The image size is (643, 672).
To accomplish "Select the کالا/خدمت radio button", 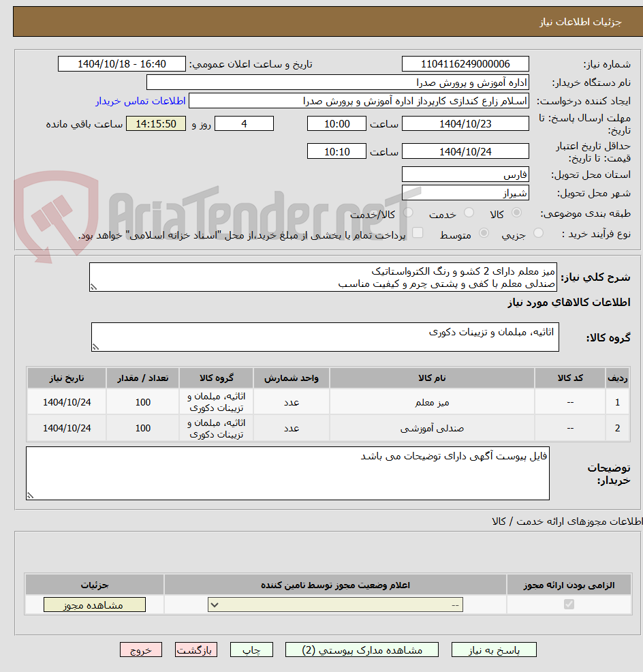I will pos(408,213).
